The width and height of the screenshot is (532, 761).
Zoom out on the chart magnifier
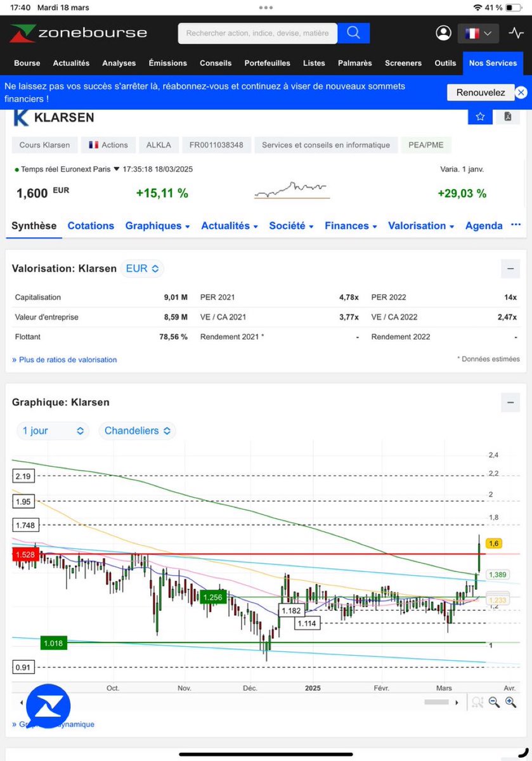(x=494, y=702)
